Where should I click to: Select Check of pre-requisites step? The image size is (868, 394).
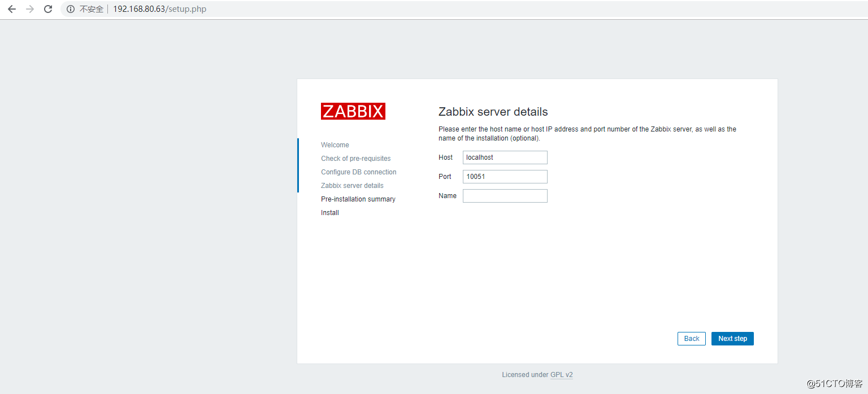pos(356,159)
